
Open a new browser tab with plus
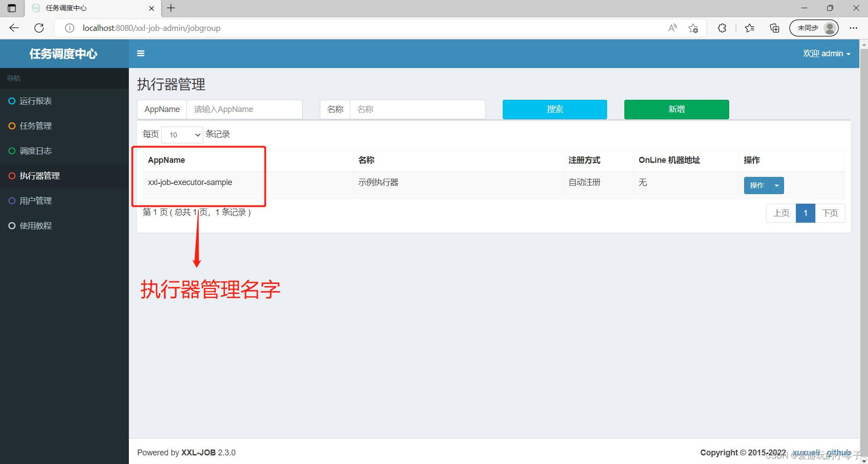171,8
